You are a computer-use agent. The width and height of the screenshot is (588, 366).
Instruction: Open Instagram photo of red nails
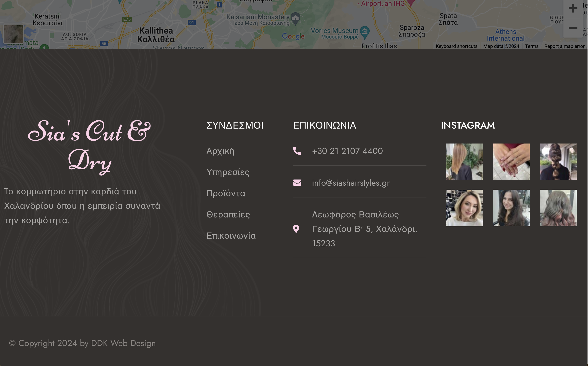[x=511, y=162]
